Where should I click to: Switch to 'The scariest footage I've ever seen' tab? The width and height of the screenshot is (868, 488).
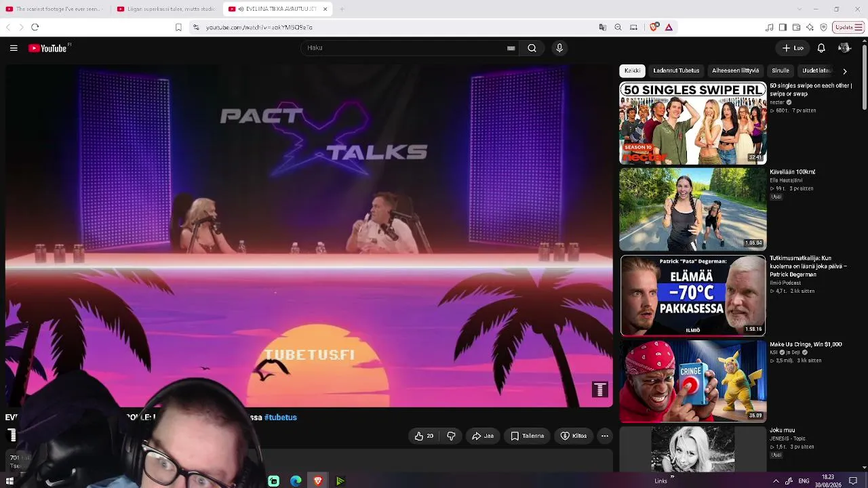point(54,9)
